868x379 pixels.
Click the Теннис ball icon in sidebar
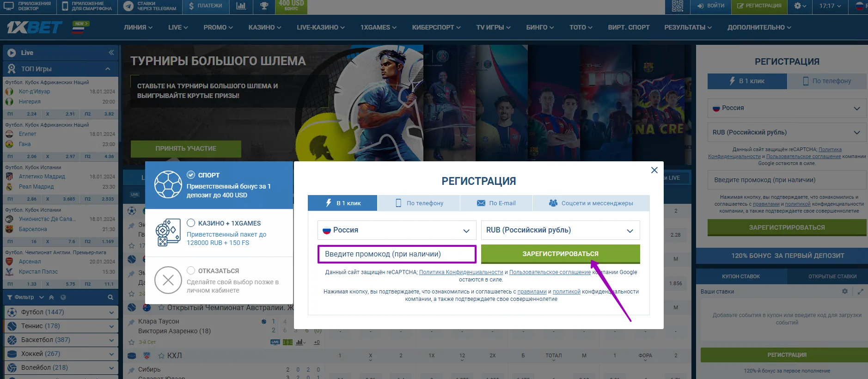tap(12, 326)
